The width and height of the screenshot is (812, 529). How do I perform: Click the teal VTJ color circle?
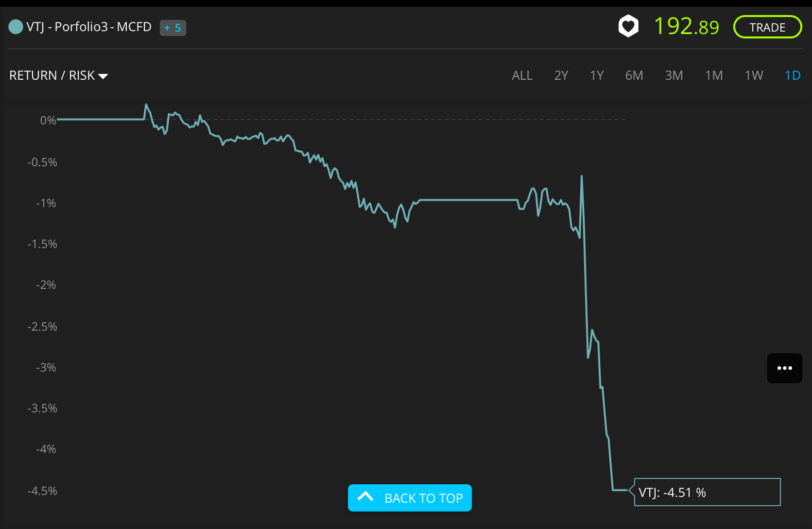click(16, 27)
